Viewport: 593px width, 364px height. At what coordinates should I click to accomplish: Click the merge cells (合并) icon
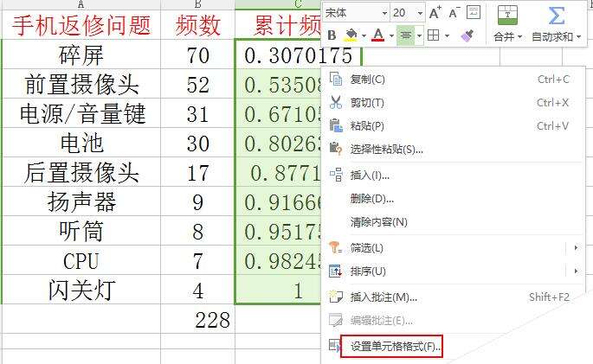click(507, 15)
